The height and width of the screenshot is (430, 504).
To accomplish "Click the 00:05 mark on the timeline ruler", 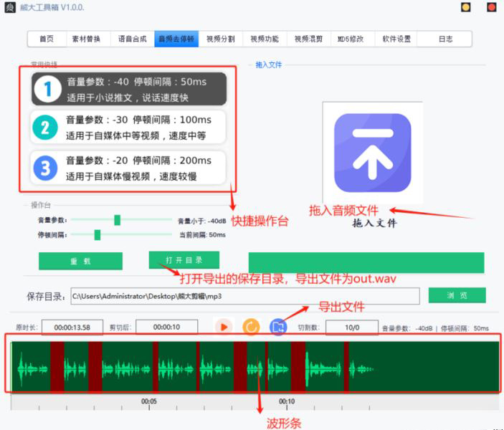I will [149, 401].
